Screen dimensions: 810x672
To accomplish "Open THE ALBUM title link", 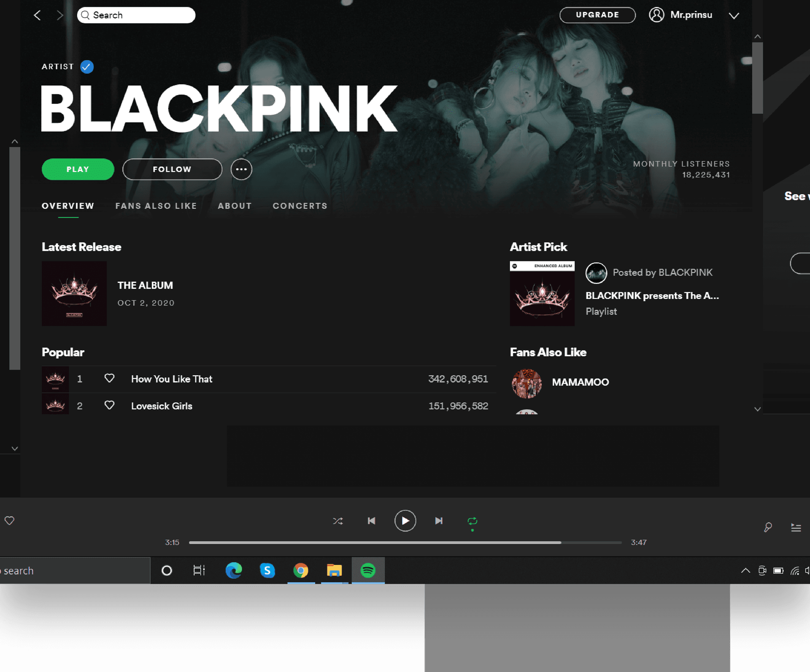I will pos(145,285).
